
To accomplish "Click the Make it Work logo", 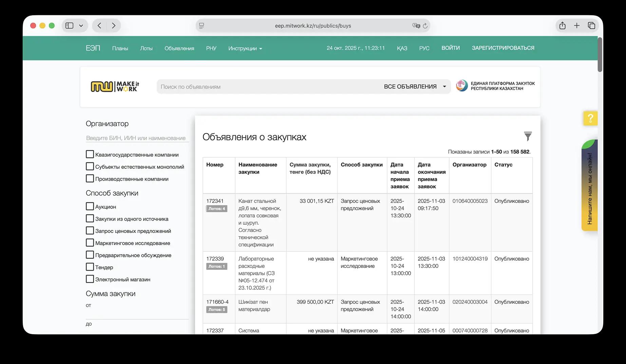I will point(115,87).
